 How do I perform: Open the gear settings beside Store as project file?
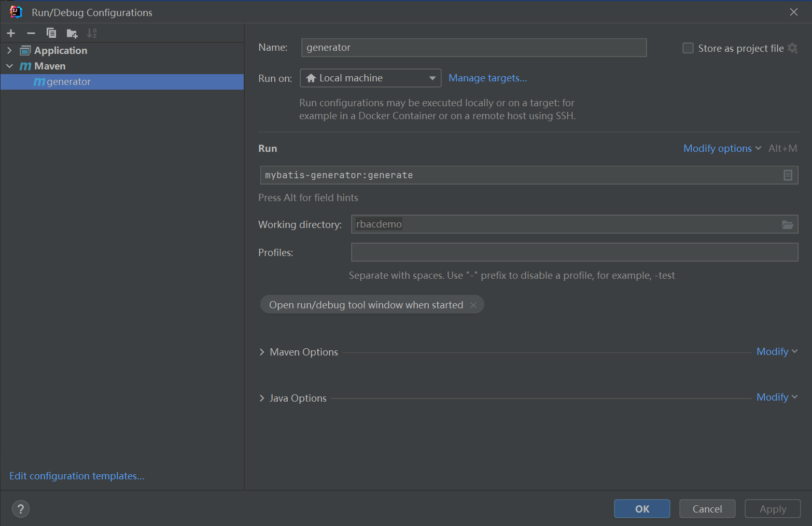(x=792, y=48)
